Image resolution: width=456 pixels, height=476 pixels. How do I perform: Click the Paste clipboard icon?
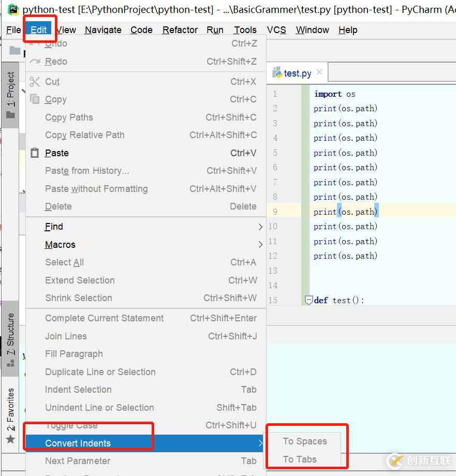pyautogui.click(x=35, y=153)
